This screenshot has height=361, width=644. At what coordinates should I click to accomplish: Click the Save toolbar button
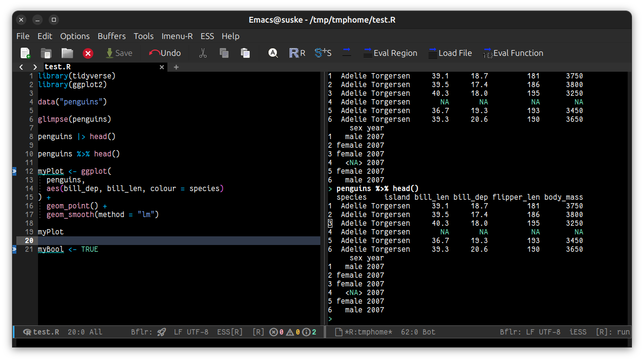pos(119,53)
